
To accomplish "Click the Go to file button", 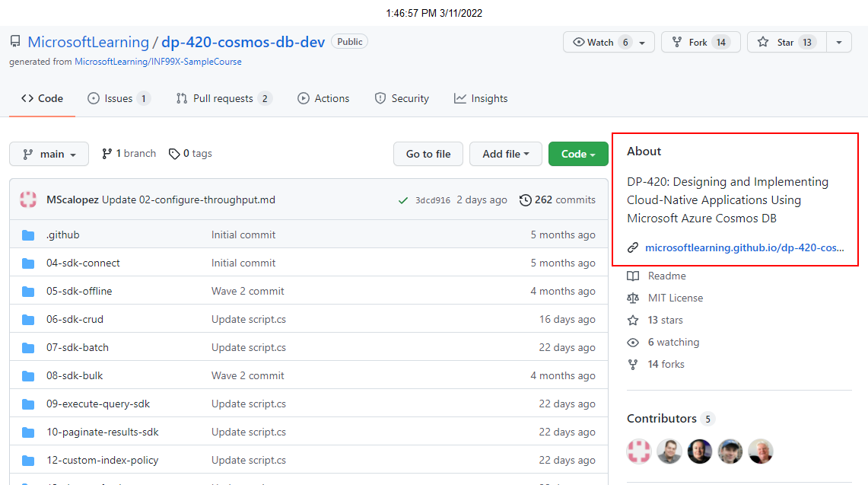I will point(428,153).
